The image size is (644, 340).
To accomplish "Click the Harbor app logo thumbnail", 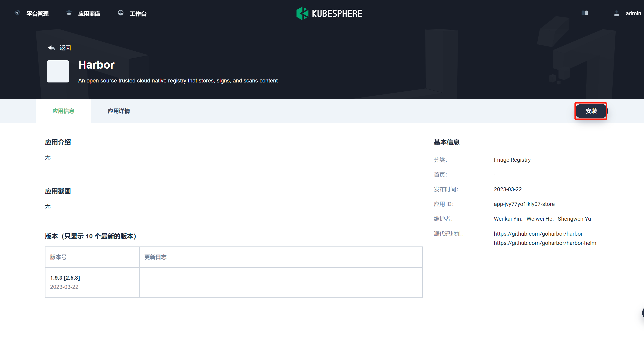I will pyautogui.click(x=58, y=71).
